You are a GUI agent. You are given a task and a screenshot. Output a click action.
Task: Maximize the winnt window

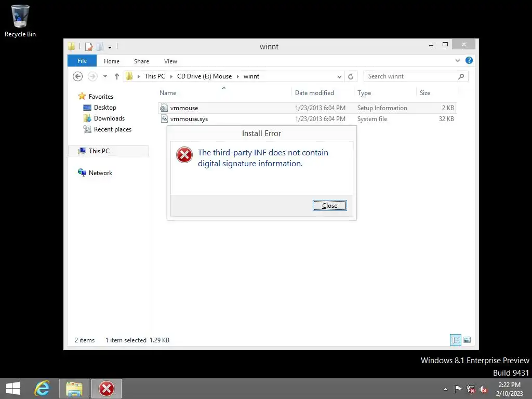(x=445, y=45)
